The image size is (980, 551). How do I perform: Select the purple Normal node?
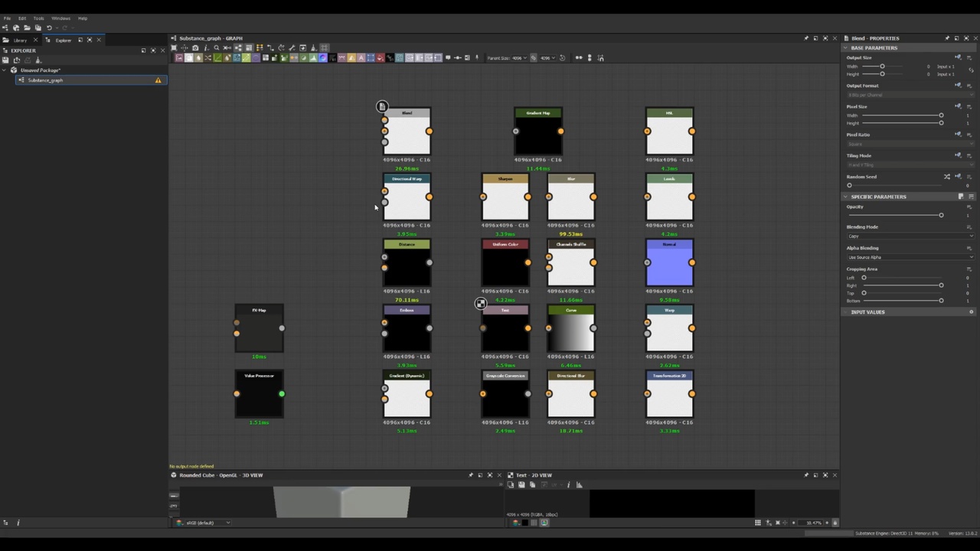pos(670,263)
